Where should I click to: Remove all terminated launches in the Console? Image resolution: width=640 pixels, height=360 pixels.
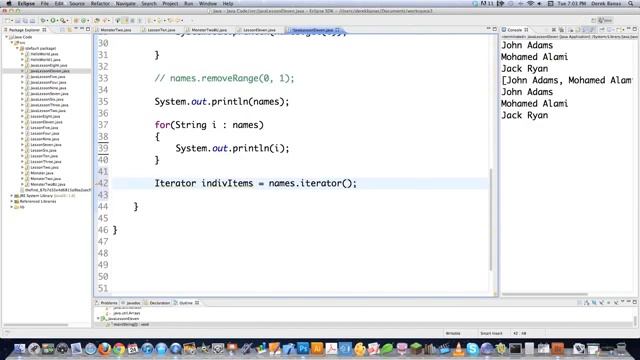(562, 30)
